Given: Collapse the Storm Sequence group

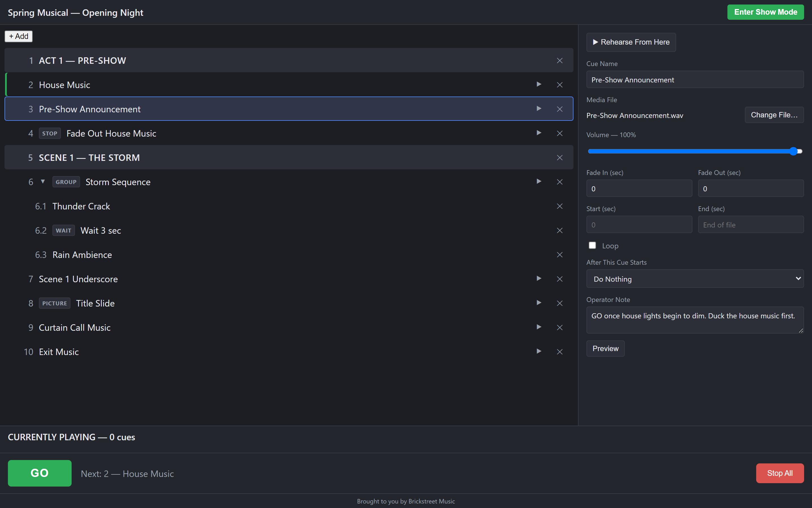Looking at the screenshot, I should [x=43, y=181].
